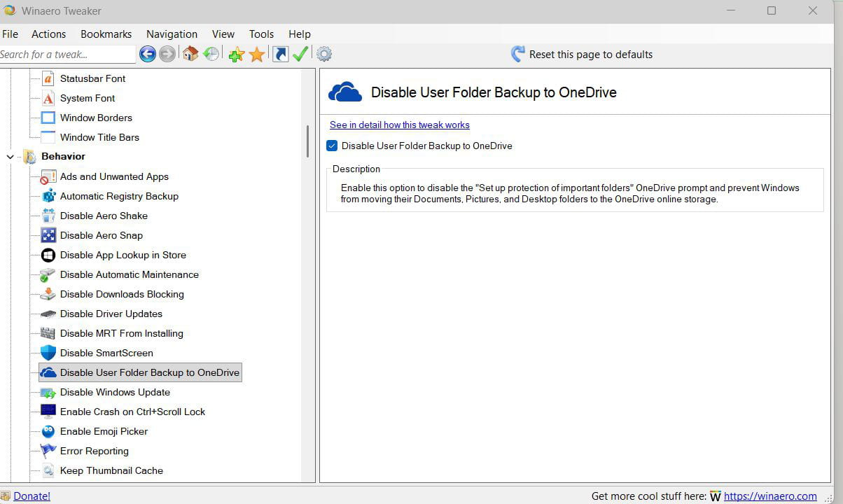
Task: Open bookmarks with the orange star icon
Action: 257,54
